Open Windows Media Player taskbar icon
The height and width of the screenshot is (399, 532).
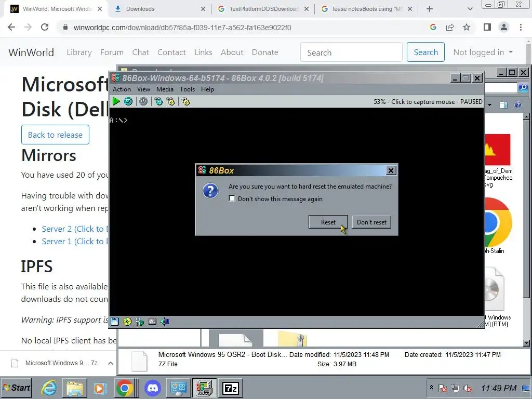pyautogui.click(x=100, y=388)
